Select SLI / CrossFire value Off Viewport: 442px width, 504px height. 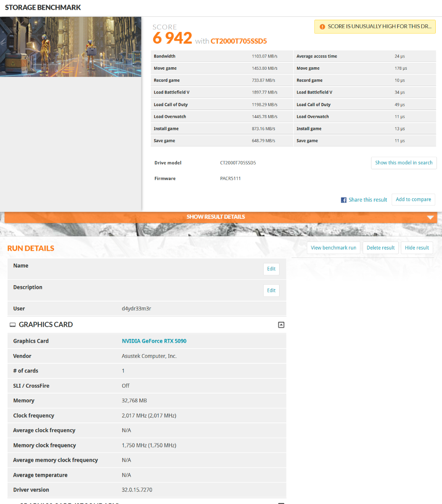tap(126, 386)
